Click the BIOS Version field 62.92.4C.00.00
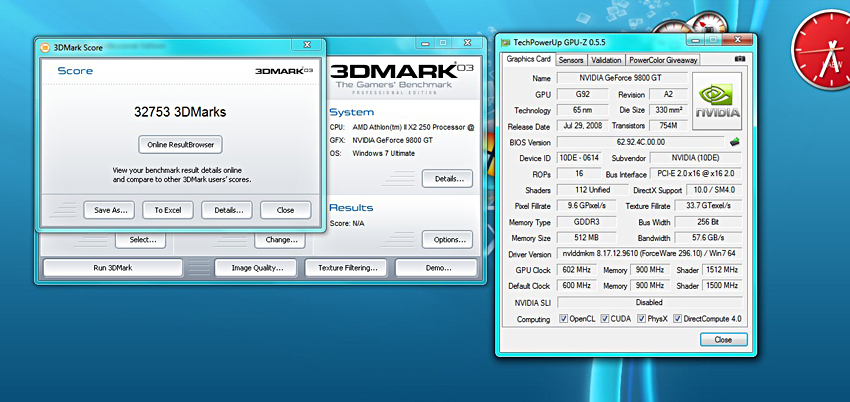Image resolution: width=850 pixels, height=402 pixels. coord(640,142)
